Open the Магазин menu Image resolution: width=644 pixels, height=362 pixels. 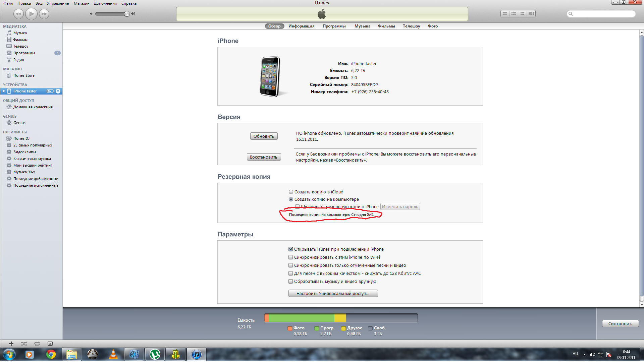pos(82,3)
